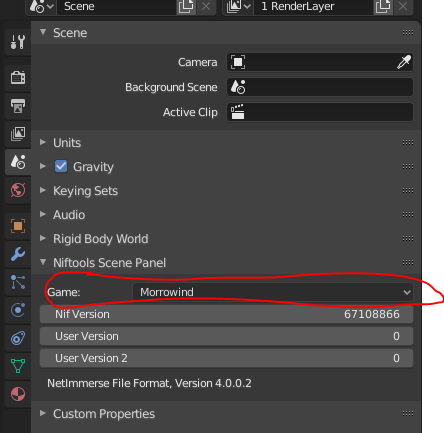Image resolution: width=444 pixels, height=433 pixels.
Task: Expand the Custom Properties panel
Action: tap(43, 413)
